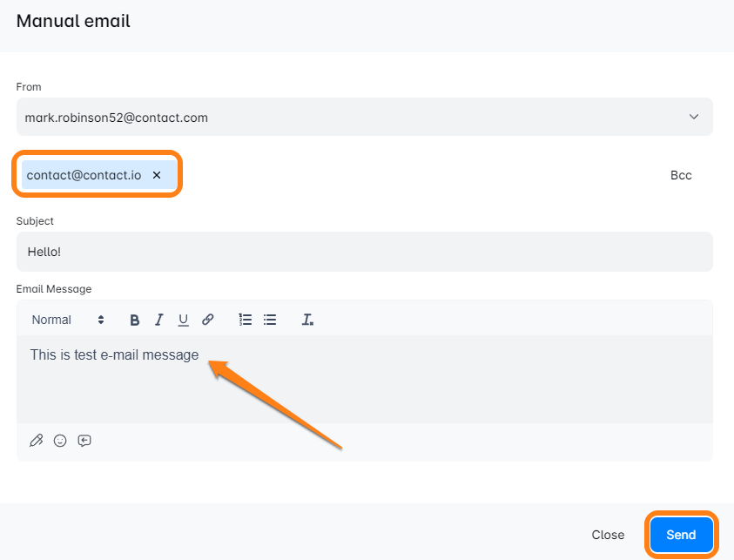This screenshot has width=734, height=560.
Task: Close the Manual email dialog
Action: pyautogui.click(x=608, y=535)
